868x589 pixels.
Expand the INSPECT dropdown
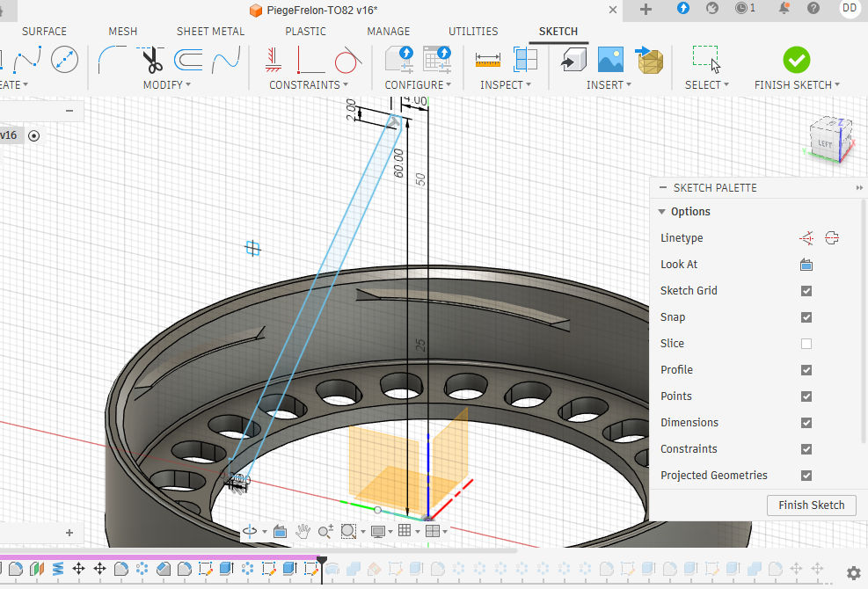(x=506, y=85)
